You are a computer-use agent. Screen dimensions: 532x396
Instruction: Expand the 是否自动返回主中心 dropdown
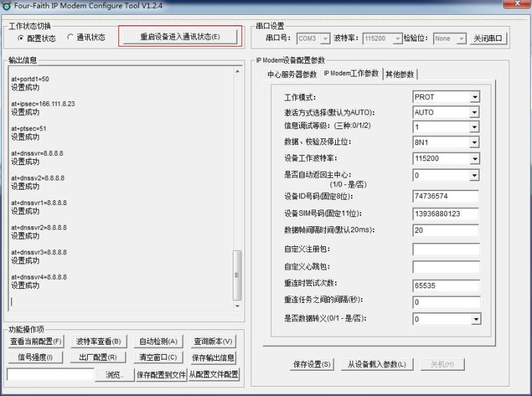pyautogui.click(x=475, y=175)
